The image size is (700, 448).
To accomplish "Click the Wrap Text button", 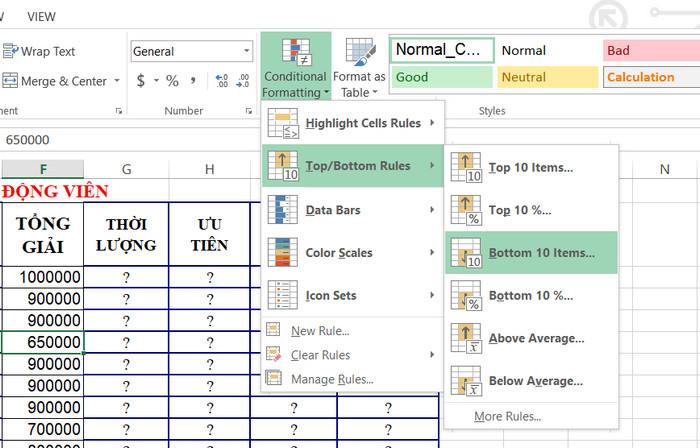I will [39, 51].
